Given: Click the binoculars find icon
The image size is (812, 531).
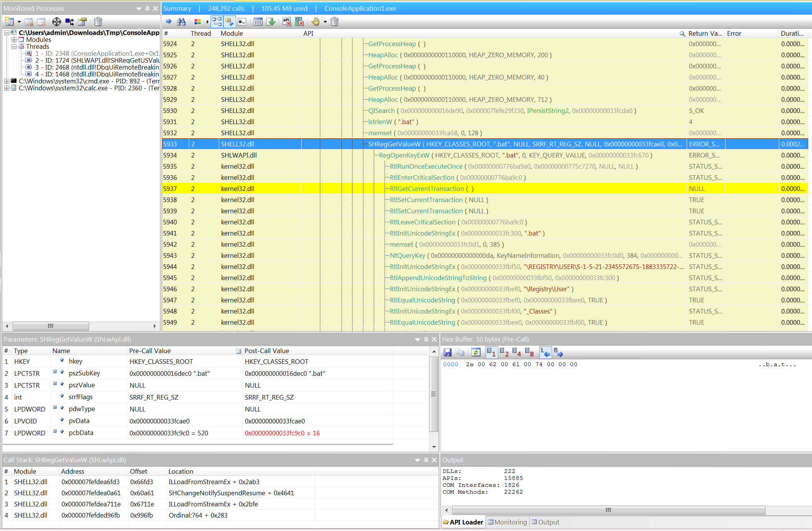Looking at the screenshot, I should click(x=181, y=22).
